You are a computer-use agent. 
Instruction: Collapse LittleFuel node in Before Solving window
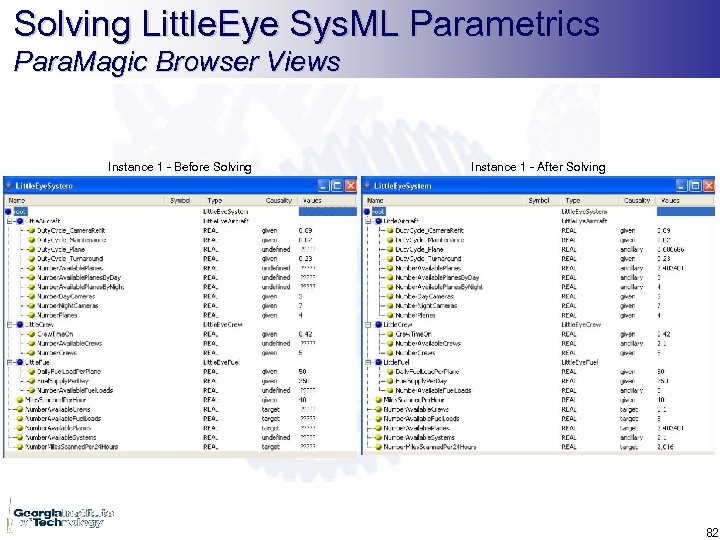coord(9,362)
